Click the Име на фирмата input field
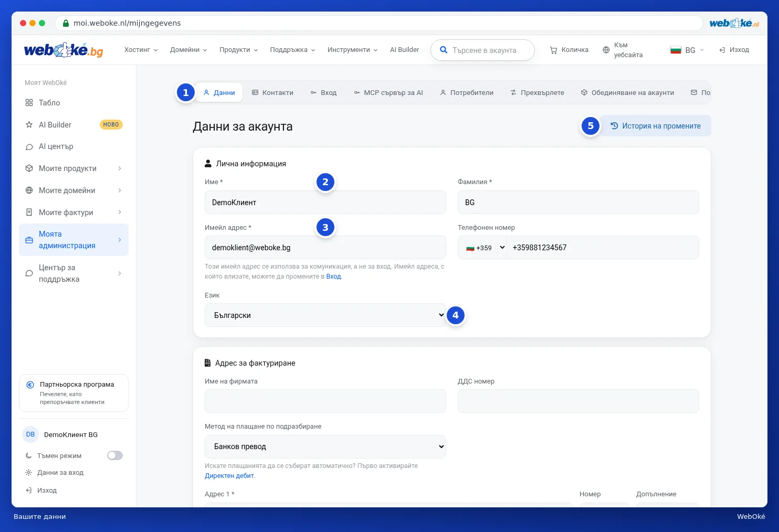The width and height of the screenshot is (779, 532). tap(325, 401)
